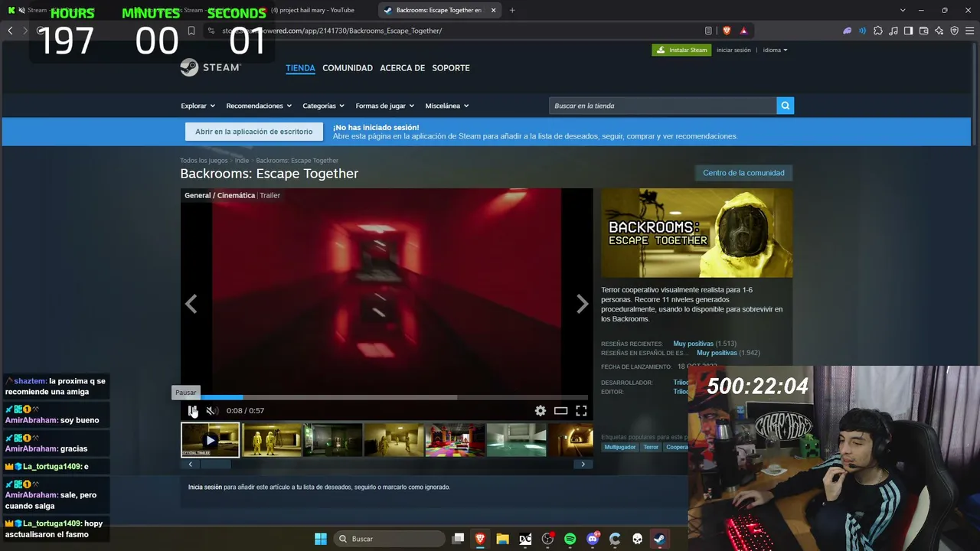Open the music note playlist icon
Viewport: 980px width, 551px height.
(893, 31)
